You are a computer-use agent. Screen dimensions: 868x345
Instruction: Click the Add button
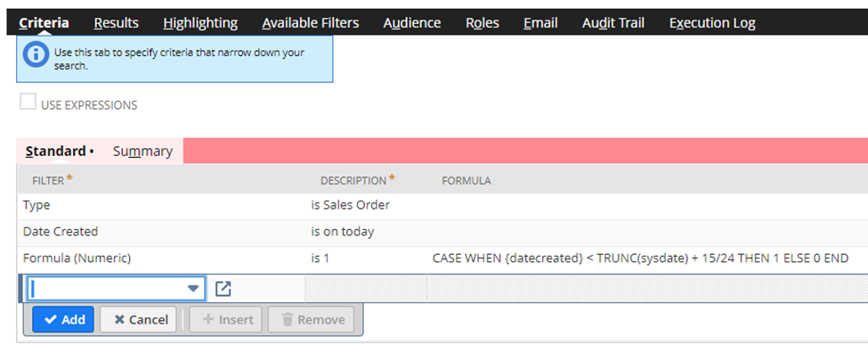(63, 319)
